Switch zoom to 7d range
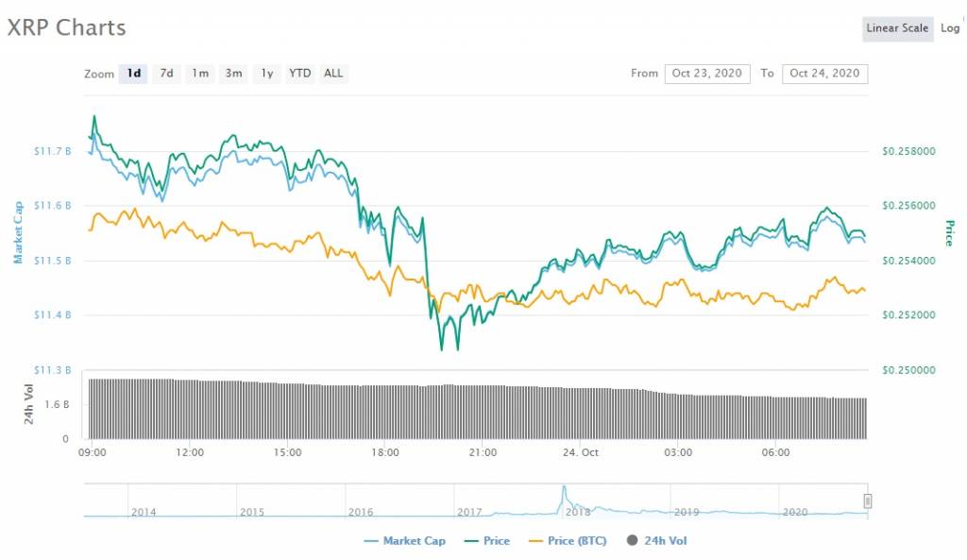This screenshot has height=560, width=967. click(166, 74)
